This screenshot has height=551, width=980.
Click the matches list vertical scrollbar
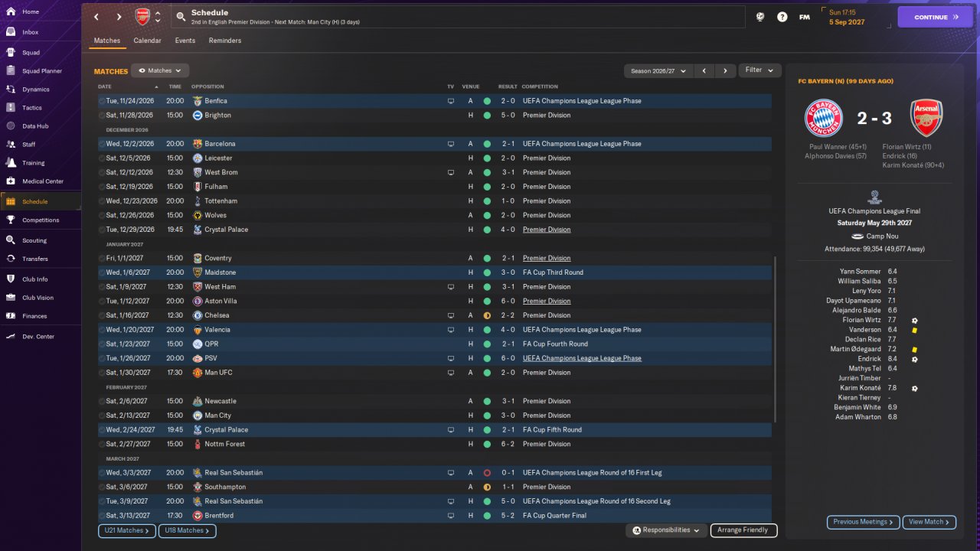(776, 339)
